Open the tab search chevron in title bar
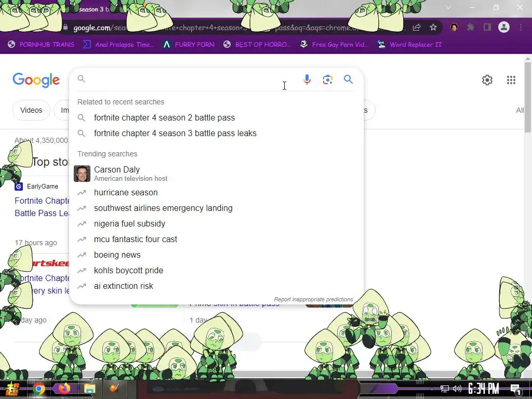 pos(448,7)
